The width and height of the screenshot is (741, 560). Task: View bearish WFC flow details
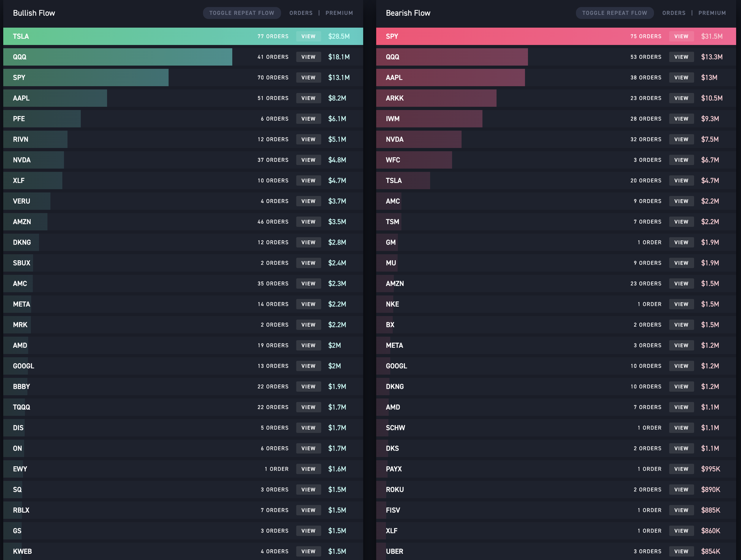[x=681, y=160]
